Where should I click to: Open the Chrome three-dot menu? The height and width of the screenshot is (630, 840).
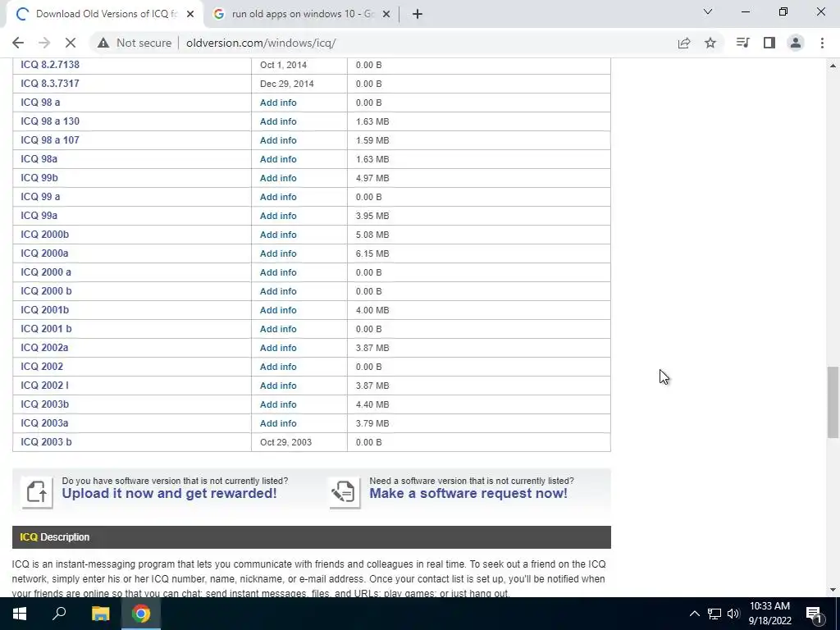tap(822, 43)
